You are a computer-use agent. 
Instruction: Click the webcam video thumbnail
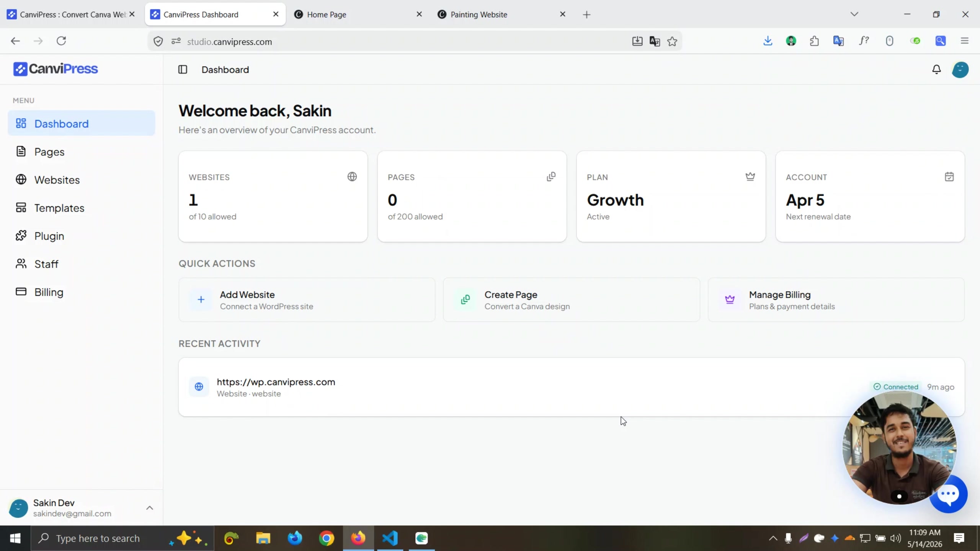900,448
